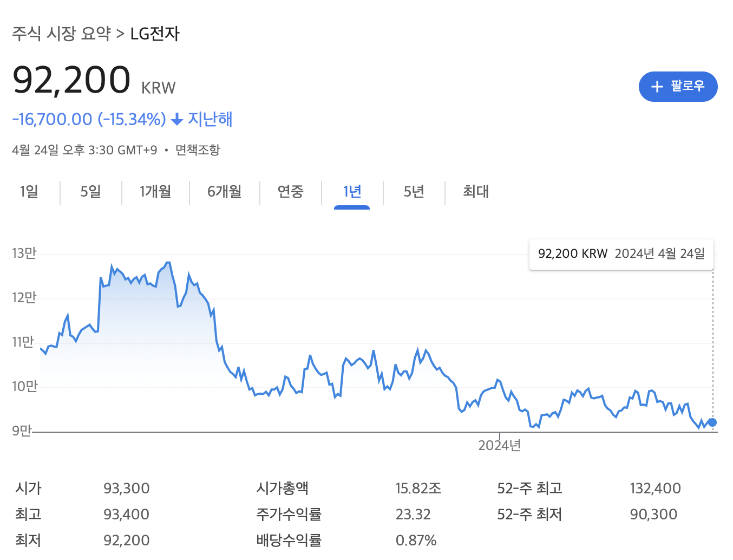Click the 2024년 axis label
Screen dimensions: 733x560
click(499, 445)
